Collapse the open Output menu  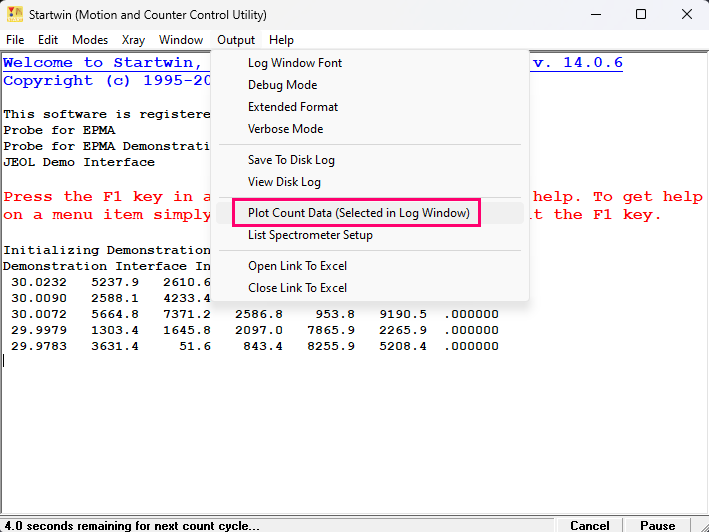(x=236, y=40)
